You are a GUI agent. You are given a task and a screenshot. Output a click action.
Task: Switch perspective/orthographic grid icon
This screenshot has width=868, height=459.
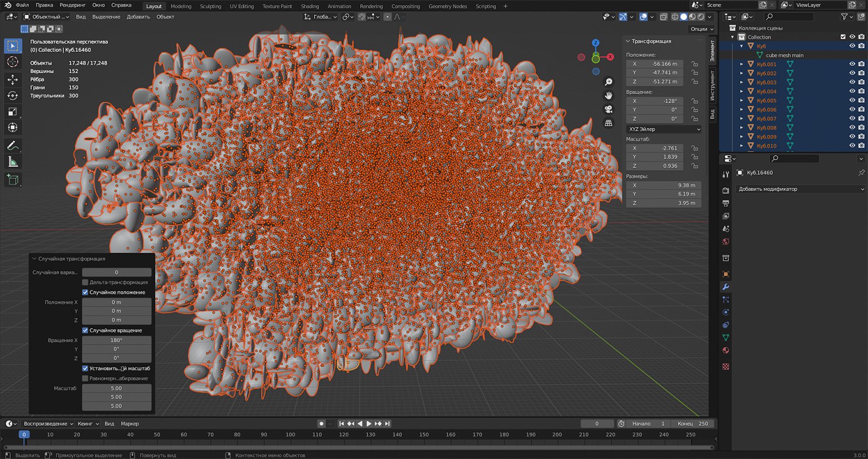tap(609, 122)
